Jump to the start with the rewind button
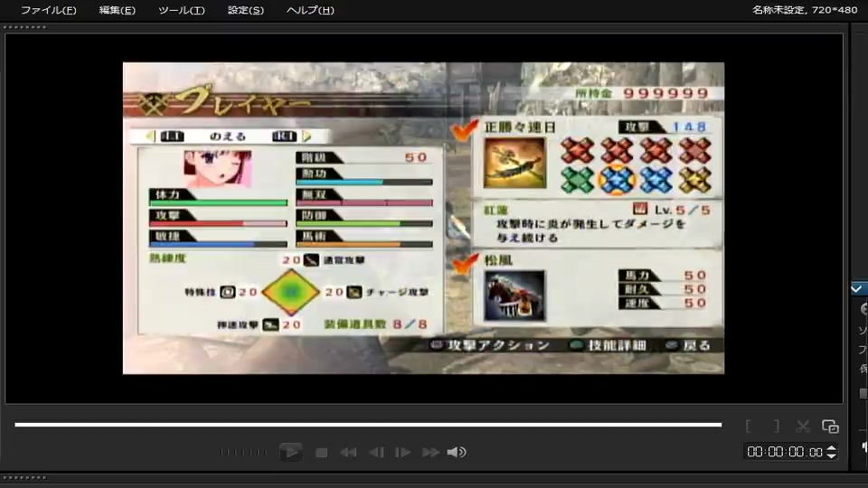This screenshot has height=488, width=868. 348,453
